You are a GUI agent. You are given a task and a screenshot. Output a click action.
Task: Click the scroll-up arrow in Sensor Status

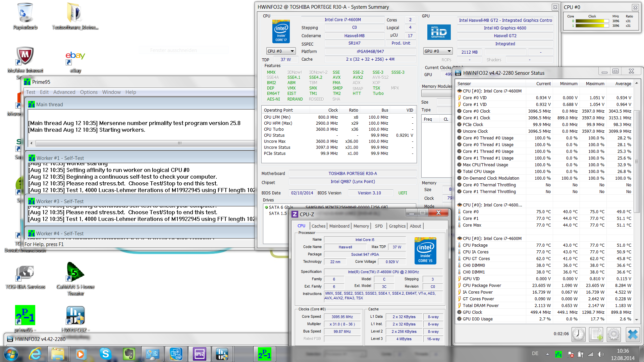coord(636,83)
